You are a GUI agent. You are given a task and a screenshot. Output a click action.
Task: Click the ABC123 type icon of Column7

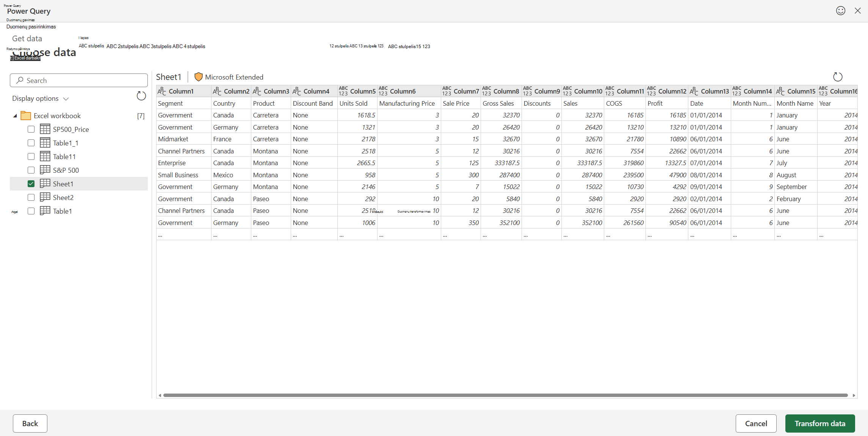(x=447, y=91)
